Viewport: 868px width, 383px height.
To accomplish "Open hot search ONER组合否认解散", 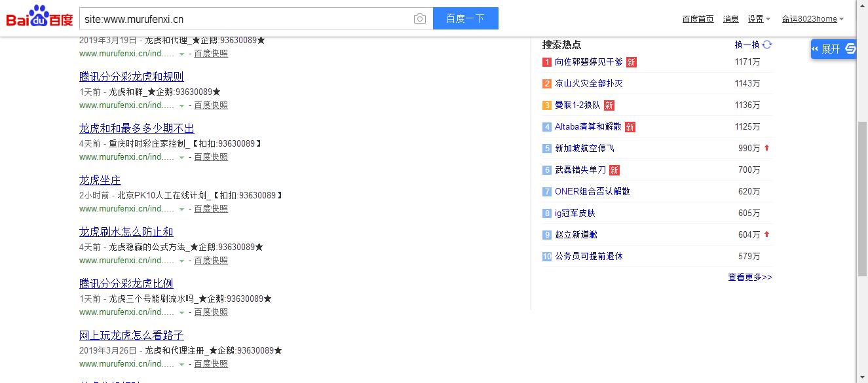I will pos(592,192).
